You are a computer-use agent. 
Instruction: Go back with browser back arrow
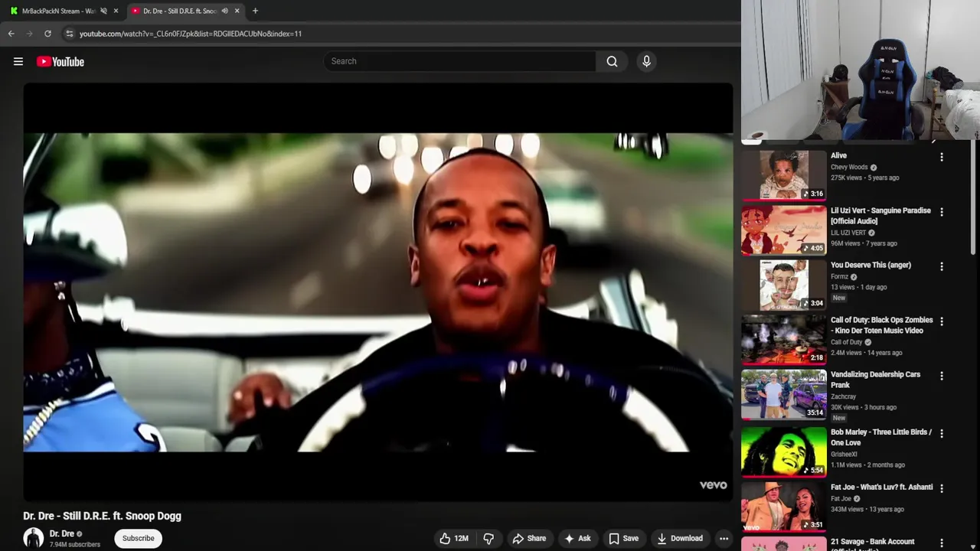point(11,34)
